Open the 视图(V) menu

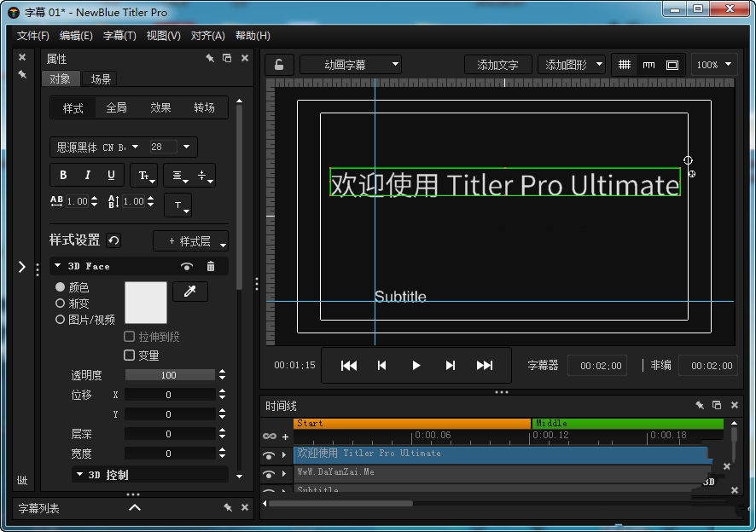coord(164,36)
